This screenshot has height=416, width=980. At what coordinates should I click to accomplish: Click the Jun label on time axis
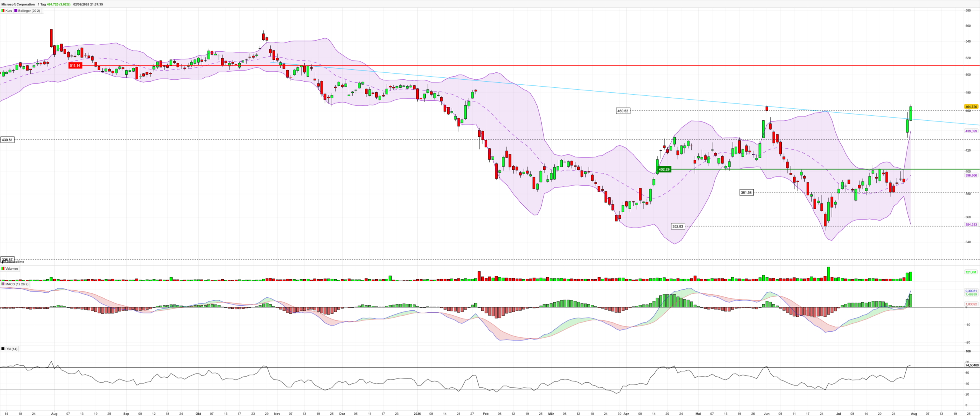coord(767,414)
